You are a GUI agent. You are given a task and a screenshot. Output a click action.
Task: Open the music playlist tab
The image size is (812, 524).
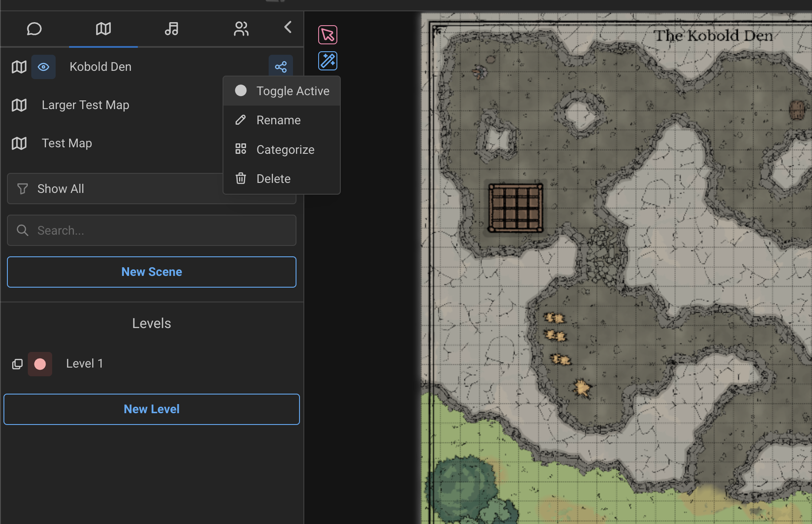[x=172, y=29]
